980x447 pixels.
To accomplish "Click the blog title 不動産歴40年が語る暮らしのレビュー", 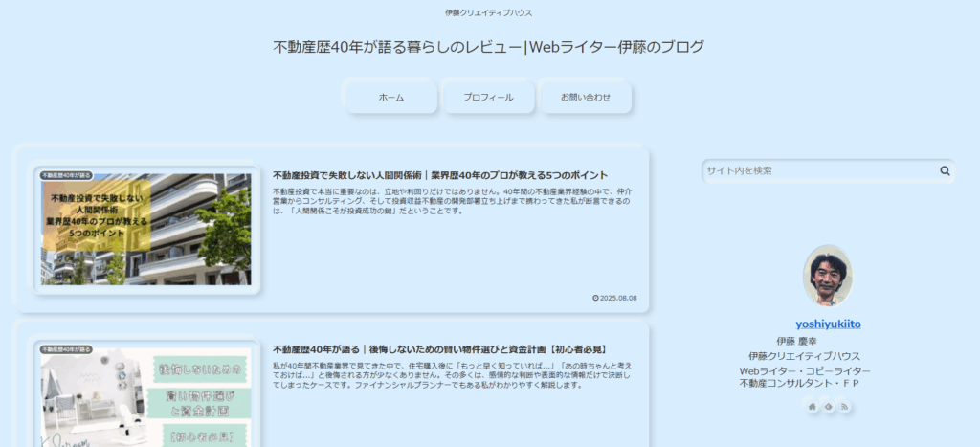I will 488,47.
